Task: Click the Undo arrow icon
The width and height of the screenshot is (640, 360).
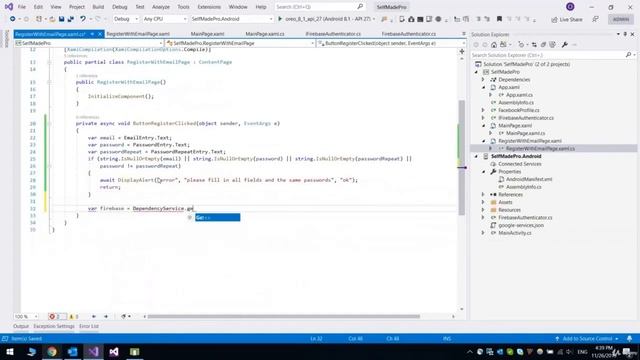Action: (83, 19)
